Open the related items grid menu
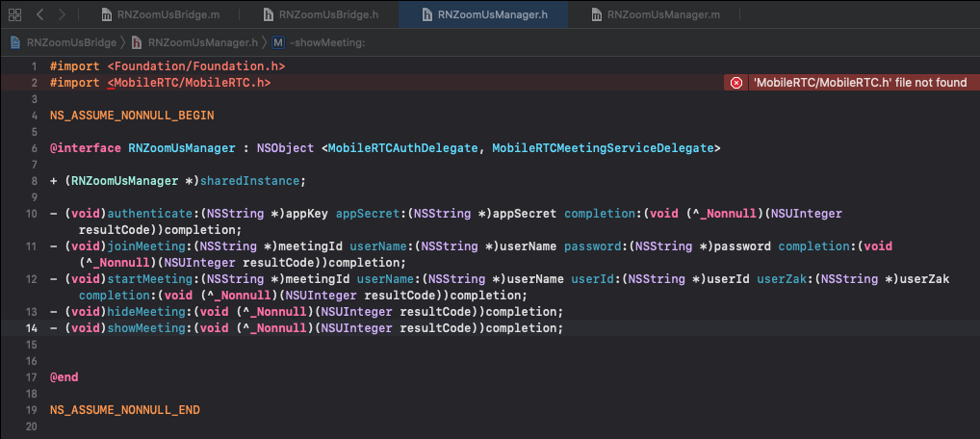The image size is (980, 439). (x=13, y=15)
